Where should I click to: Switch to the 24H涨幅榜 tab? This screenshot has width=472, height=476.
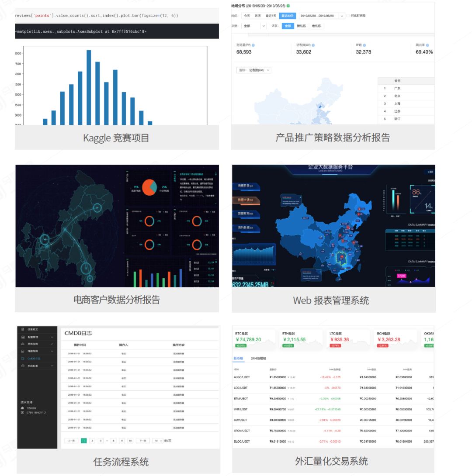pyautogui.click(x=259, y=358)
